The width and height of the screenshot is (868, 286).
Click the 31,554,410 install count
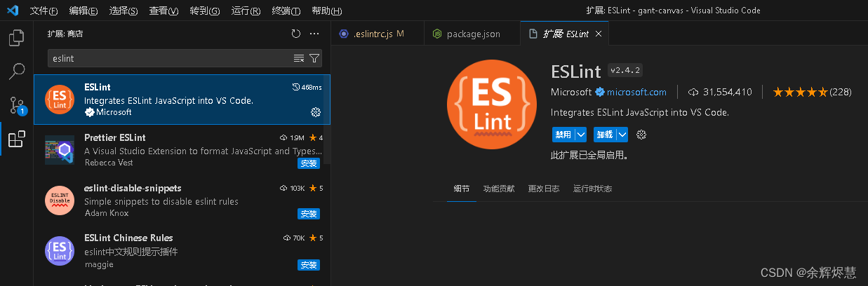(x=720, y=92)
